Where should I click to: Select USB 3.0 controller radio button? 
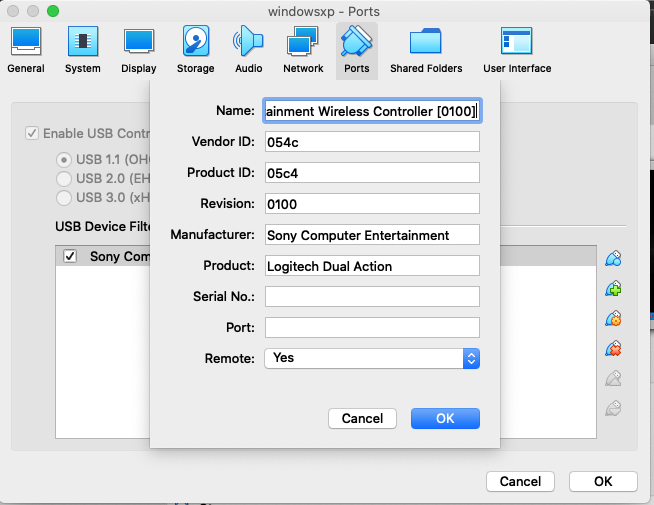(64, 197)
